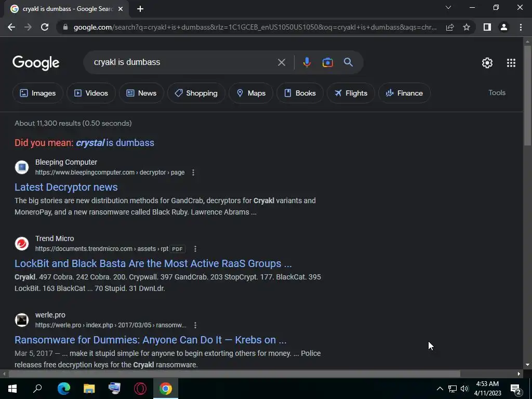532x399 pixels.
Task: Bookmark this page with the star icon
Action: click(x=467, y=27)
